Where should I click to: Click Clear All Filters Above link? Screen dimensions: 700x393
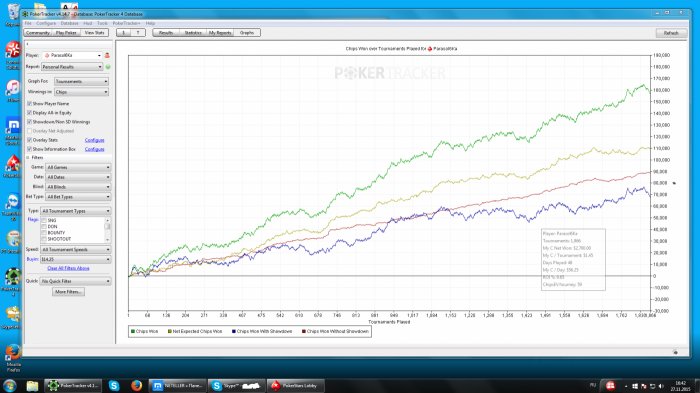(68, 268)
